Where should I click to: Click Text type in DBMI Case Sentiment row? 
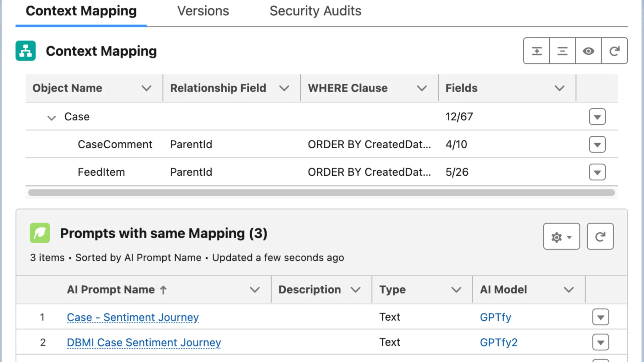(x=390, y=342)
